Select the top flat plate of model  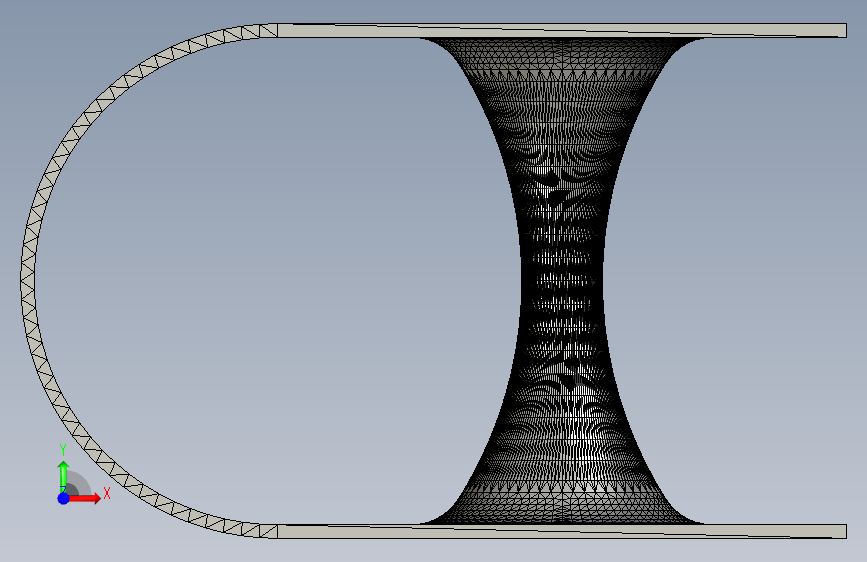click(562, 30)
